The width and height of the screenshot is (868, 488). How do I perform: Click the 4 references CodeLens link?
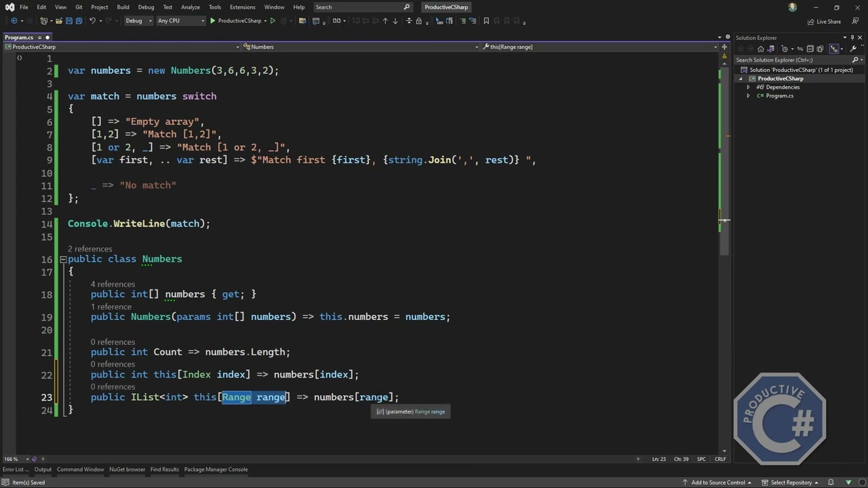[113, 284]
